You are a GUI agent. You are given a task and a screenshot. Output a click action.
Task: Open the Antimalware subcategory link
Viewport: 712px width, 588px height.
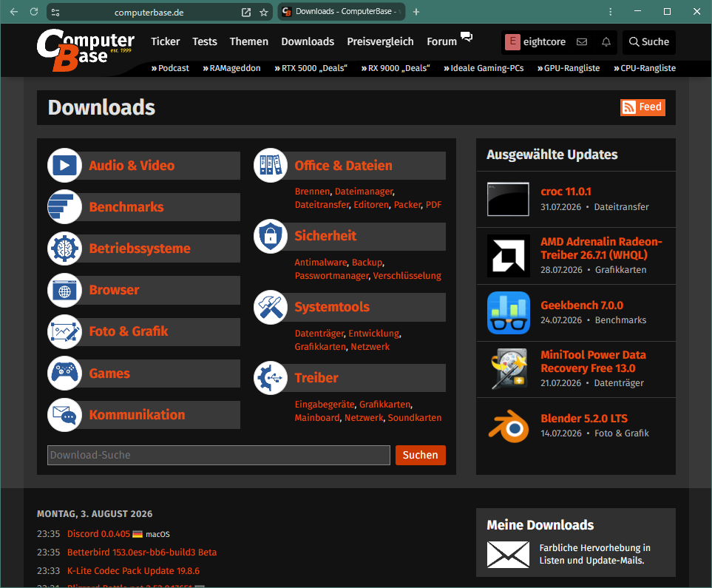[321, 262]
